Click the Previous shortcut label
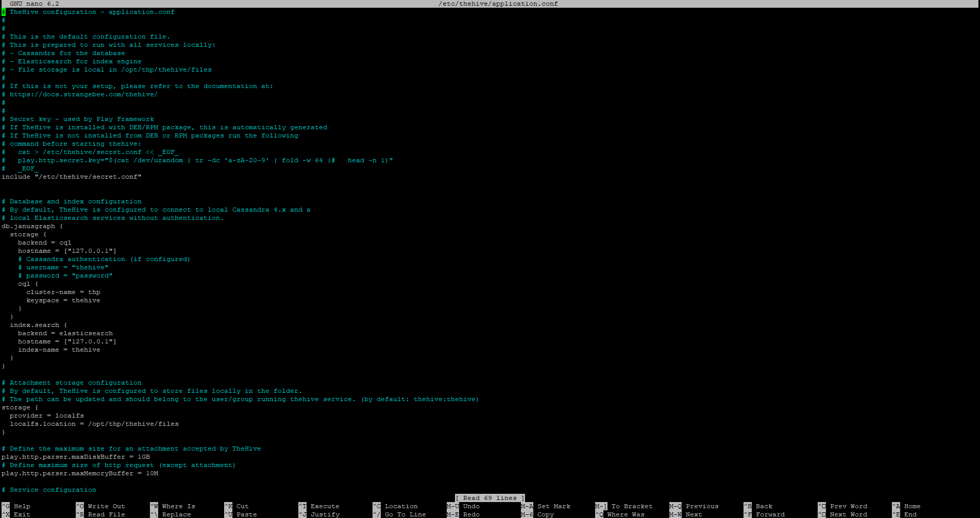Image resolution: width=980 pixels, height=518 pixels. [702, 506]
